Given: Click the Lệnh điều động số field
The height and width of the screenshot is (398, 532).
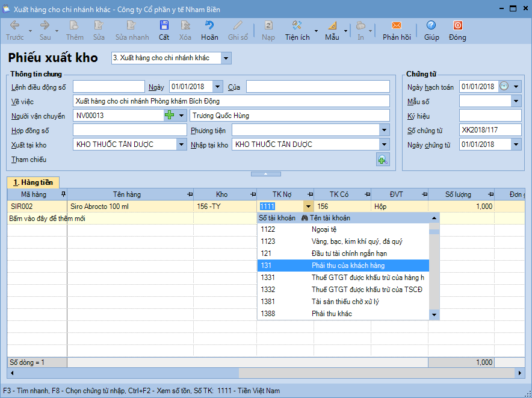Looking at the screenshot, I should click(x=109, y=87).
